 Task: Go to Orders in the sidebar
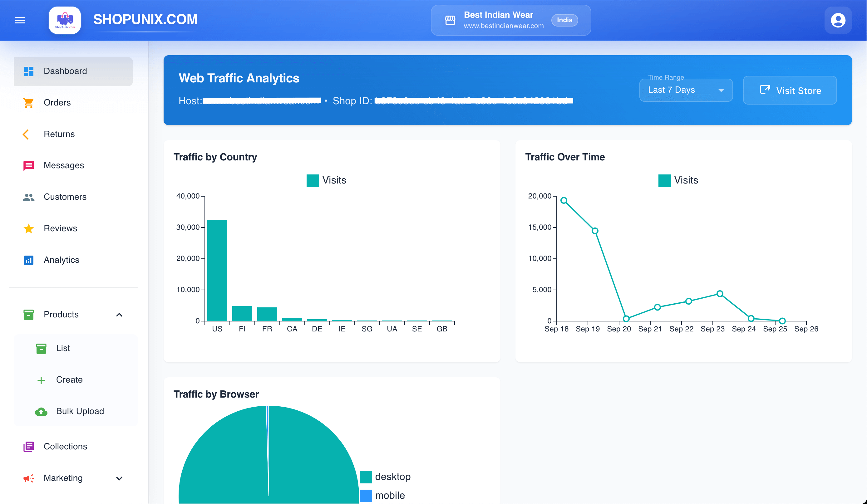click(73, 103)
